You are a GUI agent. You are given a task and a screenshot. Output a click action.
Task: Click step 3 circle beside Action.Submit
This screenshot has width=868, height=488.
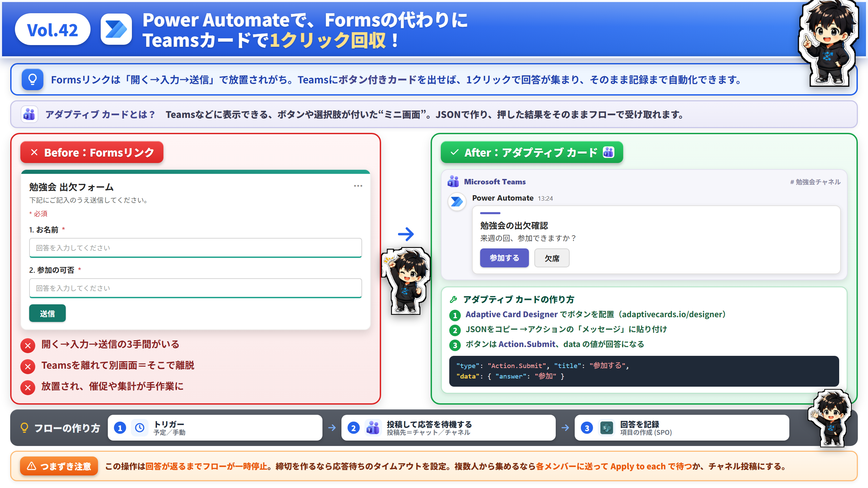coord(455,345)
